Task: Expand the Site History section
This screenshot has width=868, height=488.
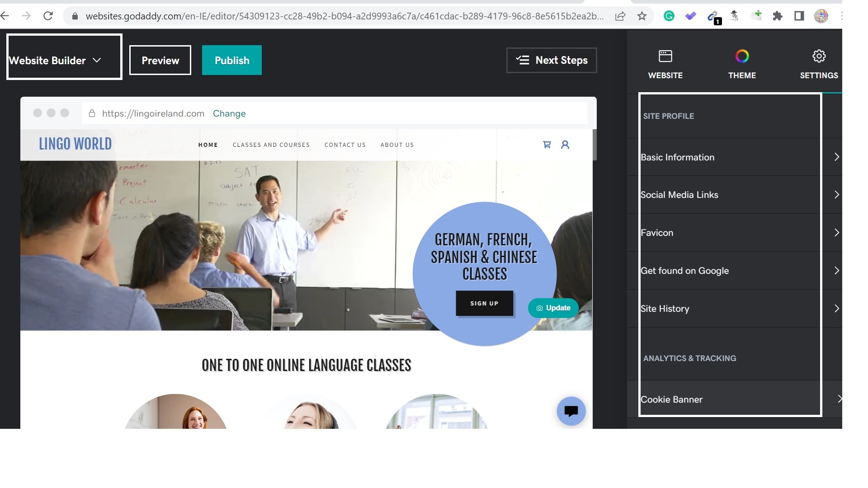Action: click(x=739, y=308)
